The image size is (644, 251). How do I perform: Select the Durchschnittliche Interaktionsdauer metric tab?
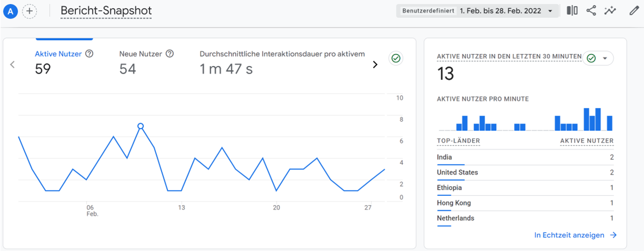pyautogui.click(x=282, y=63)
